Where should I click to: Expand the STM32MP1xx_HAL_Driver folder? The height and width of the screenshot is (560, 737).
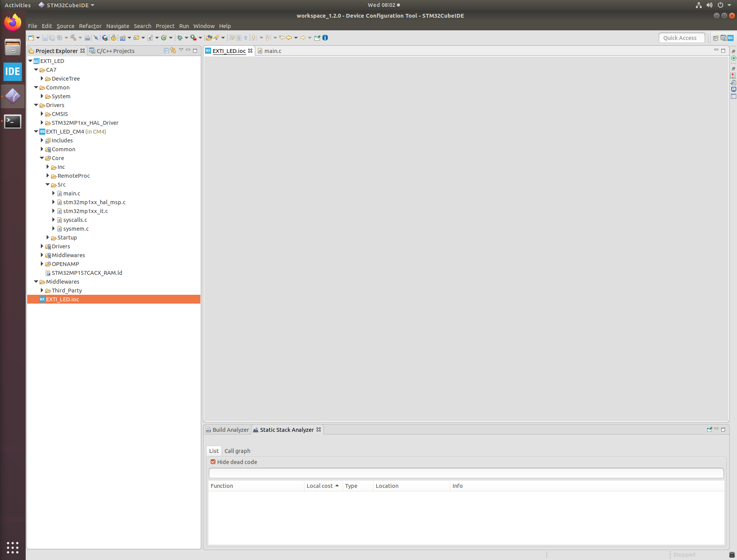pyautogui.click(x=42, y=123)
